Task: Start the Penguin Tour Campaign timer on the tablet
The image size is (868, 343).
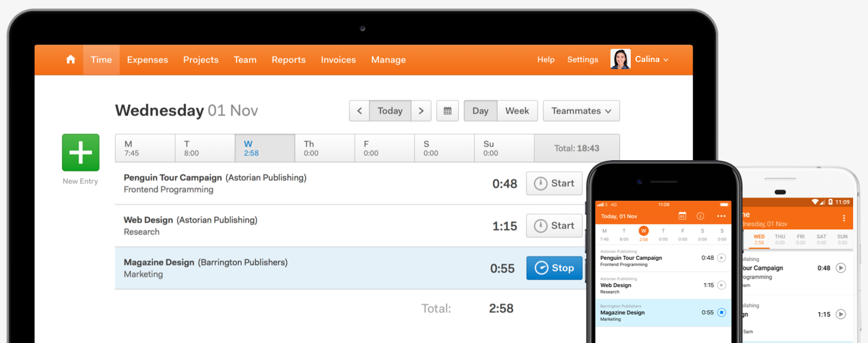Action: [x=554, y=183]
